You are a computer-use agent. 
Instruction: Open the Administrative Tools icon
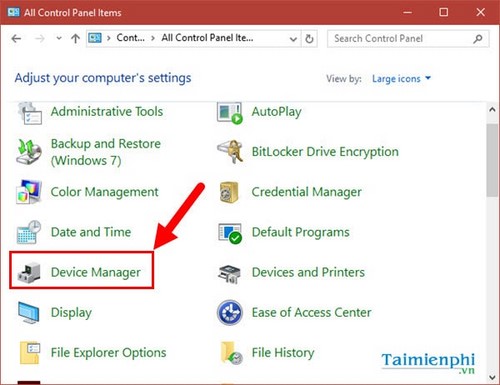coord(30,113)
